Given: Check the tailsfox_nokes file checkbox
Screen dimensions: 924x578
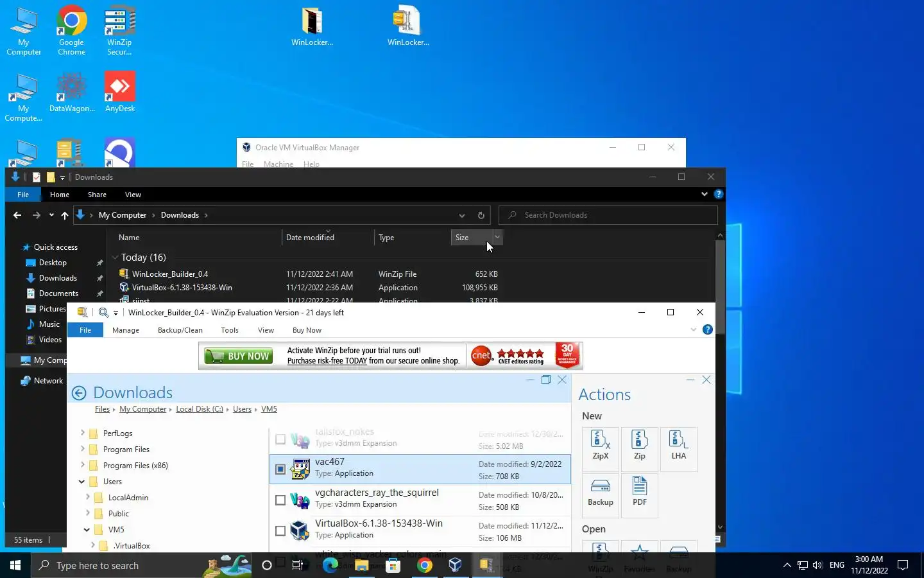Looking at the screenshot, I should pos(280,439).
